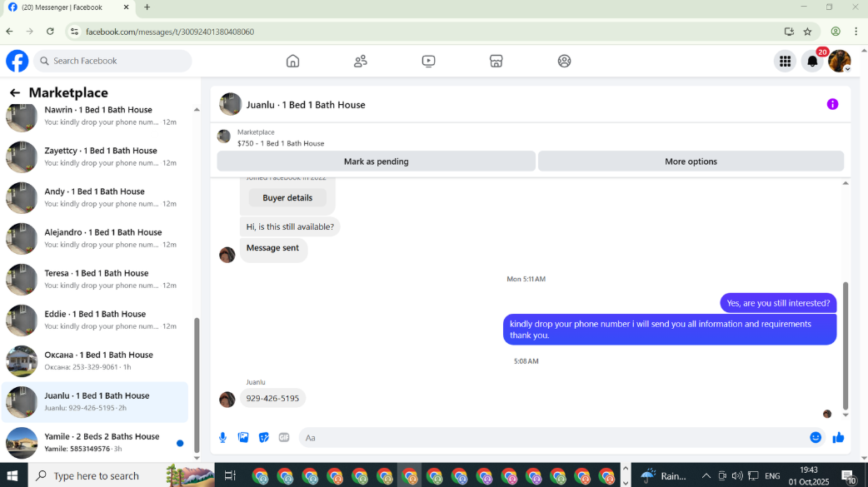
Task: Open Eddie 1 Bed 1 Bath House chat
Action: 95,320
